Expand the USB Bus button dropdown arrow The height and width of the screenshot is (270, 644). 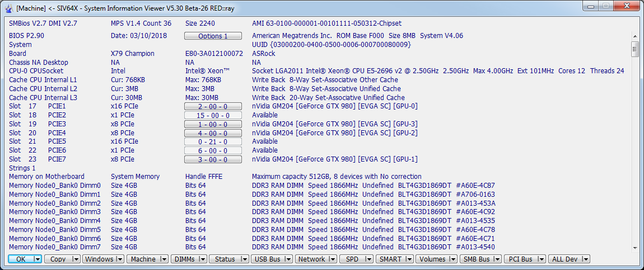point(288,259)
